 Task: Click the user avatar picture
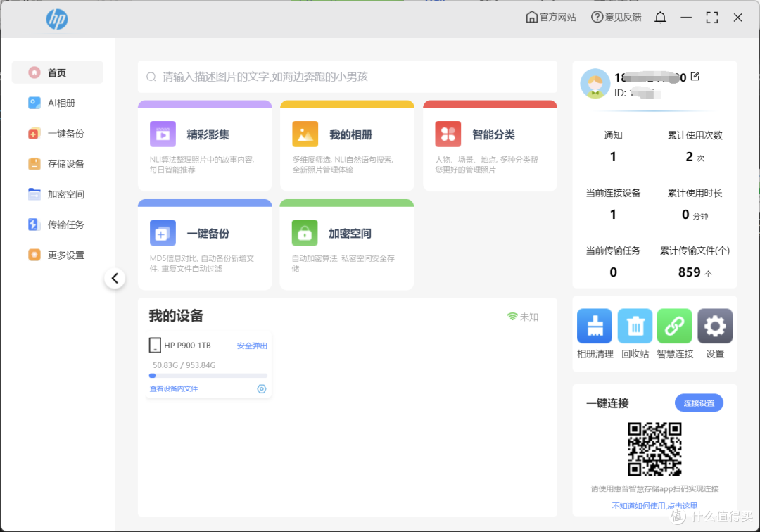pyautogui.click(x=595, y=84)
